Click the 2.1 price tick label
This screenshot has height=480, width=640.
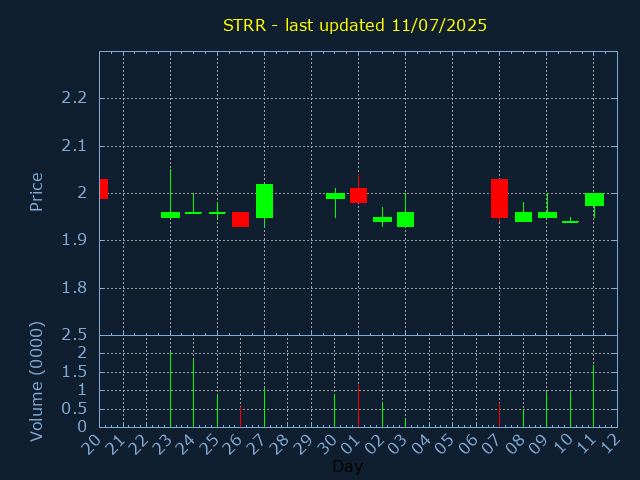pyautogui.click(x=74, y=146)
